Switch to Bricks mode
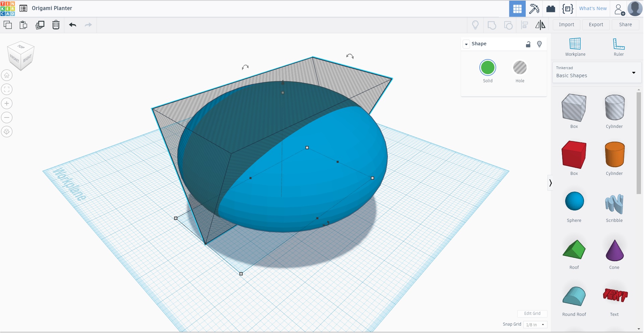This screenshot has width=644, height=334. (x=551, y=9)
